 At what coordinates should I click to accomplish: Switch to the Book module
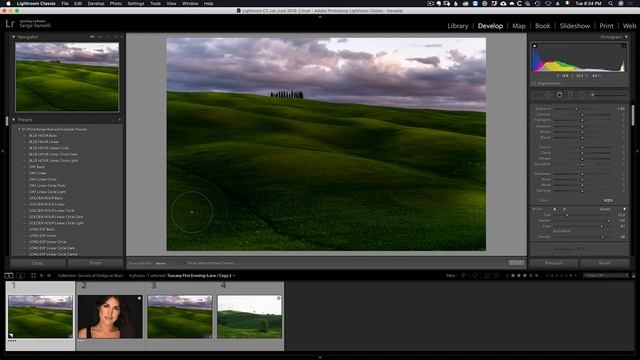coord(542,26)
